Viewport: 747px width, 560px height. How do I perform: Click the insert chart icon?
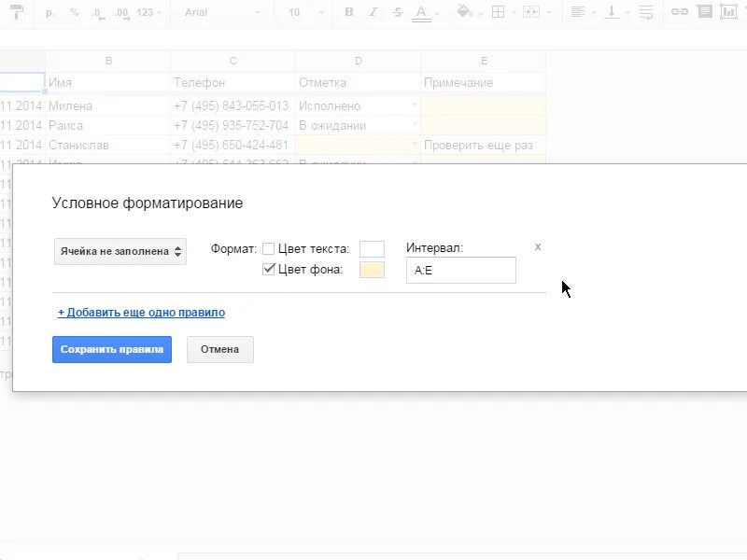[728, 11]
